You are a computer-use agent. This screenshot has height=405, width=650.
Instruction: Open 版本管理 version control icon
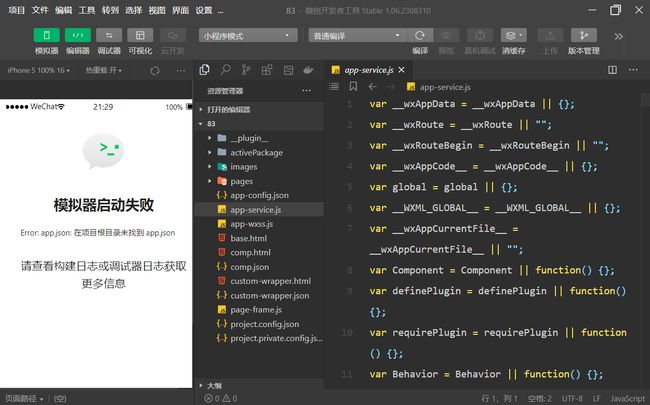584,36
